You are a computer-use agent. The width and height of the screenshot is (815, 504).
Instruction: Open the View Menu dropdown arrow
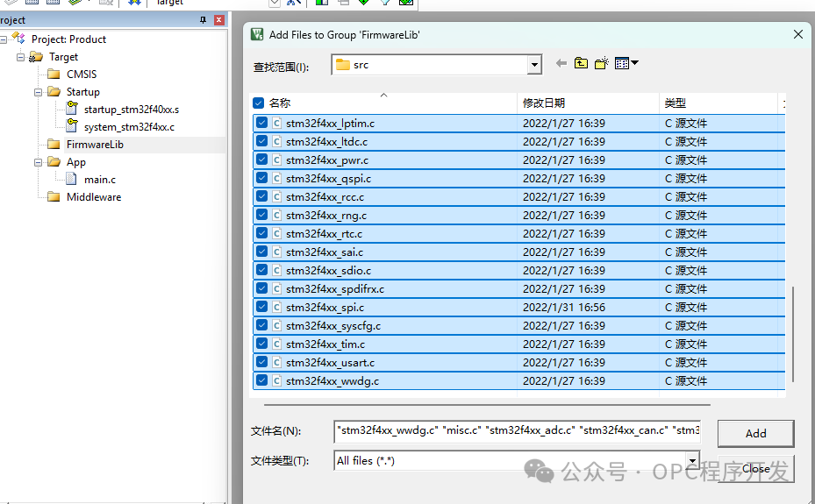(634, 63)
